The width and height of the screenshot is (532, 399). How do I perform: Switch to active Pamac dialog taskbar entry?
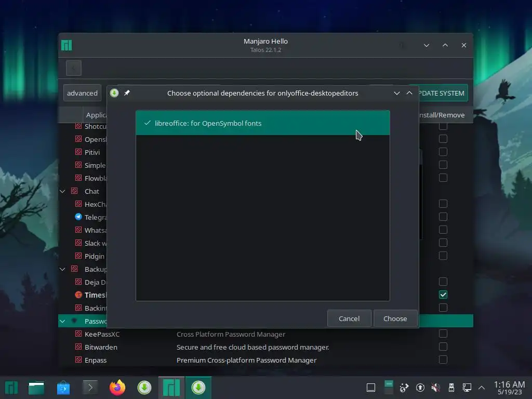pyautogui.click(x=198, y=388)
